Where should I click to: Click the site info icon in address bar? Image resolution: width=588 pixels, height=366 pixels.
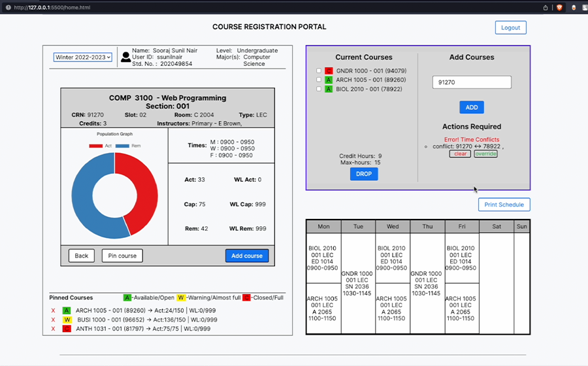click(8, 7)
